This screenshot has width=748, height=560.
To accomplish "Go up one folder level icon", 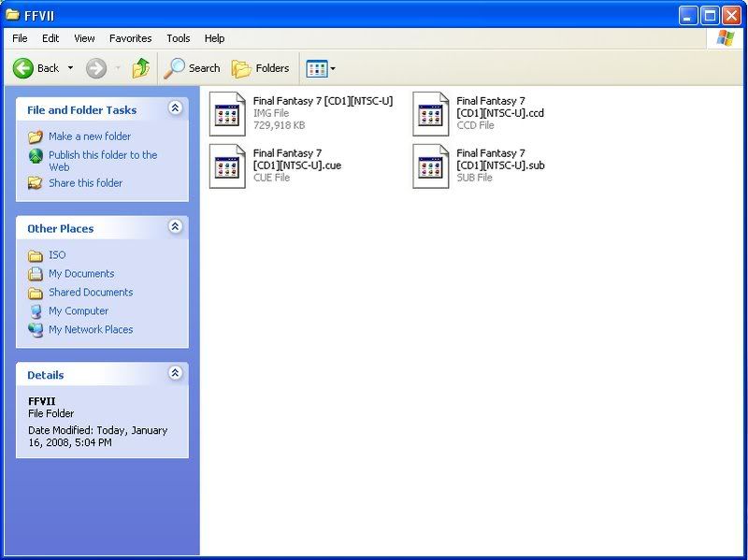I will click(x=141, y=68).
